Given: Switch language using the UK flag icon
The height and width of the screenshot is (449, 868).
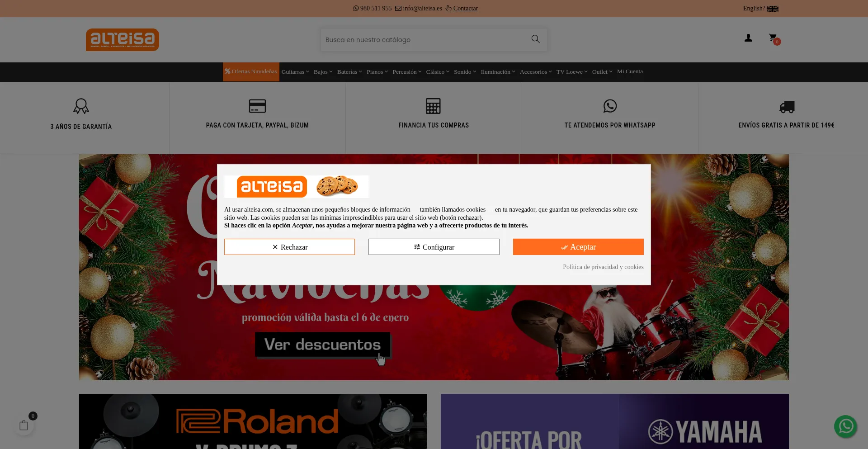Looking at the screenshot, I should (x=773, y=8).
